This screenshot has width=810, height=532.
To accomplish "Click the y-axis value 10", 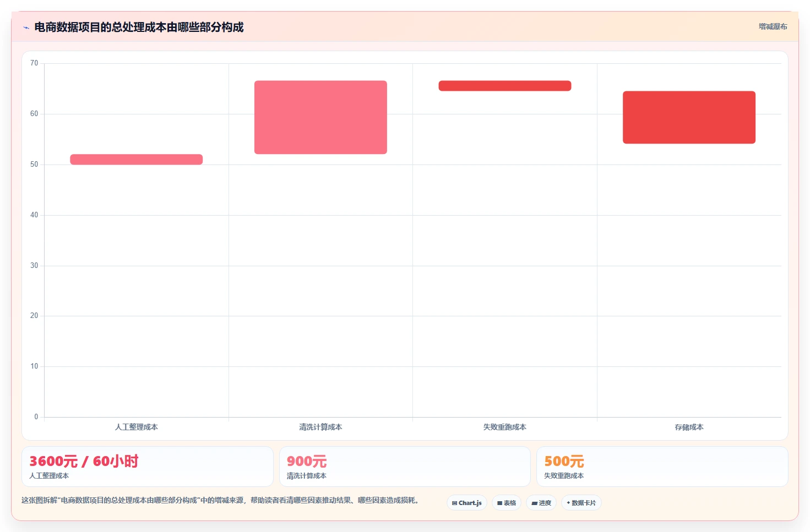I will click(34, 366).
